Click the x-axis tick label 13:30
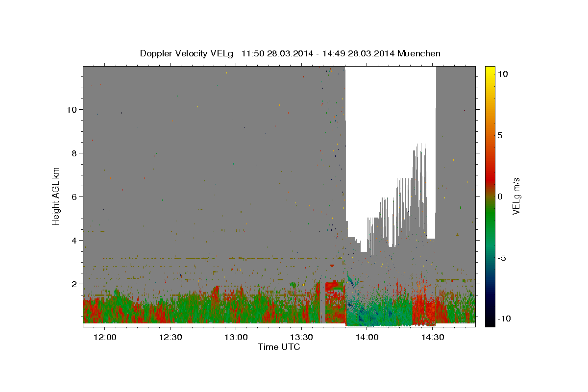This screenshot has width=588, height=392. (x=301, y=338)
